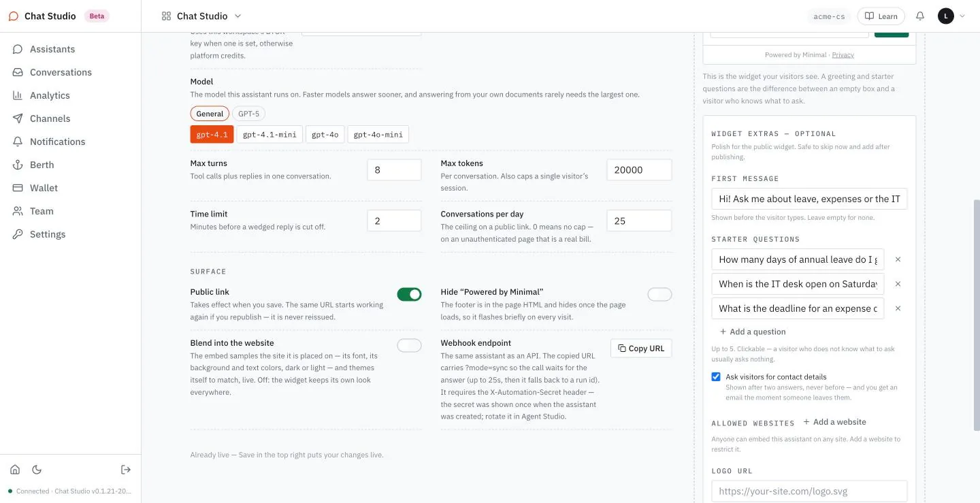This screenshot has height=503, width=980.
Task: Enable Hide Powered by Minimal toggle
Action: click(x=659, y=294)
